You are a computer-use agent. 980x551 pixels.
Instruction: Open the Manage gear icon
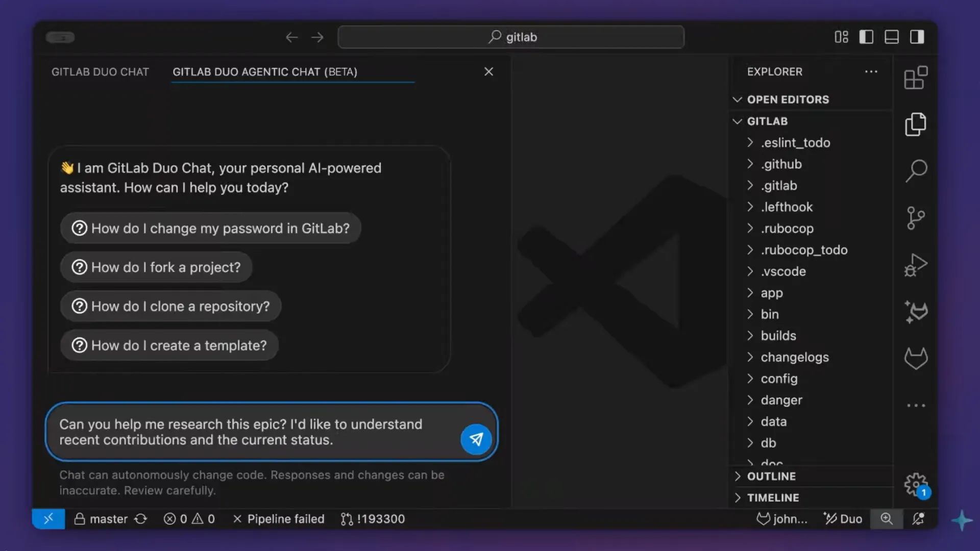[x=916, y=484]
